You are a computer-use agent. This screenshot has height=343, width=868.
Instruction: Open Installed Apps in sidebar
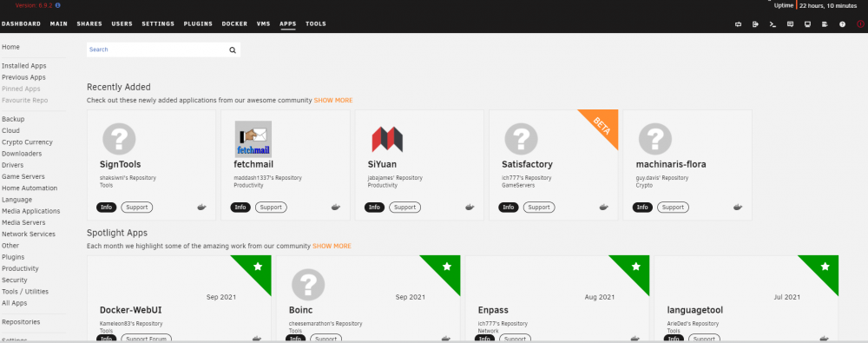(23, 66)
